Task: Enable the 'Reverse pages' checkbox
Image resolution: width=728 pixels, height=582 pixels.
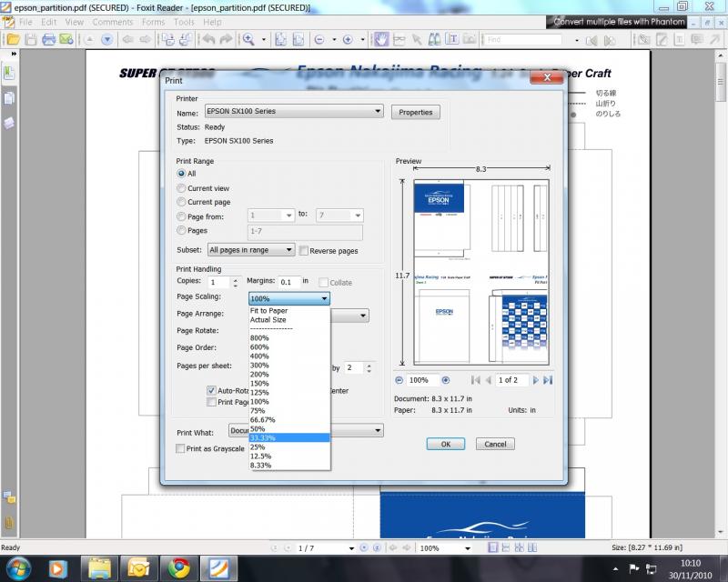Action: coord(304,250)
